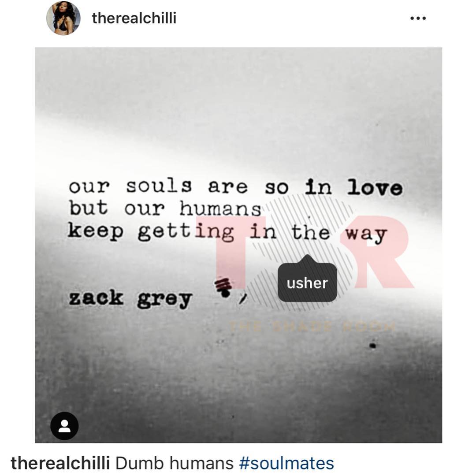Tap the tagged people icon on the photo
The image size is (476, 476).
[64, 426]
